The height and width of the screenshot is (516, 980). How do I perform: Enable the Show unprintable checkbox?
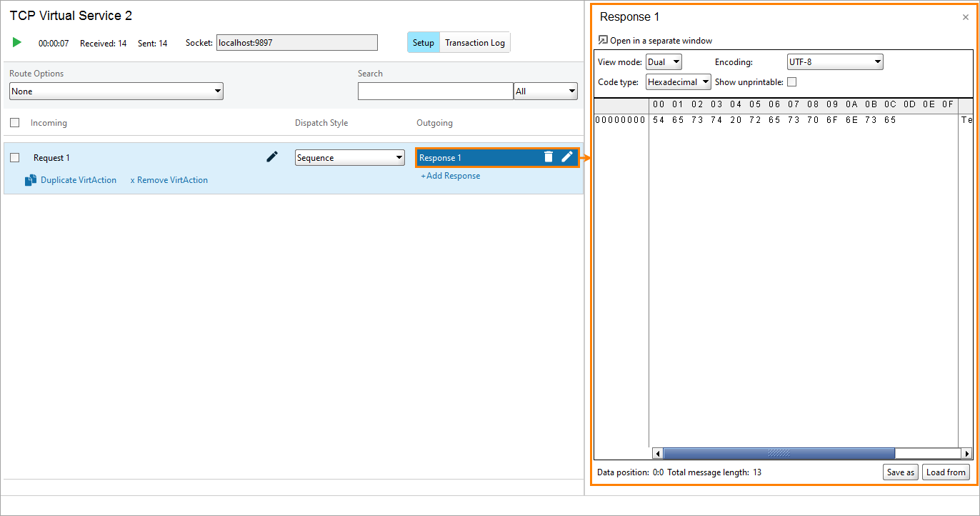click(x=793, y=81)
